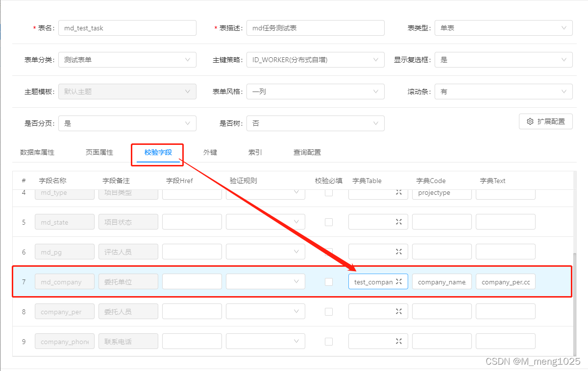Screen dimensions: 588x371
Task: Open the 显示复选框 dropdown
Action: (x=504, y=60)
